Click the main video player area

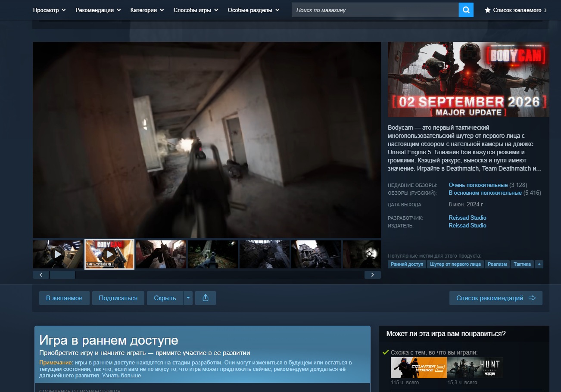207,140
